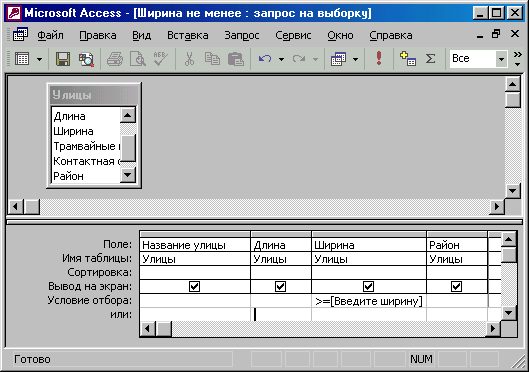Click the query document icon in menu bar

[20, 35]
